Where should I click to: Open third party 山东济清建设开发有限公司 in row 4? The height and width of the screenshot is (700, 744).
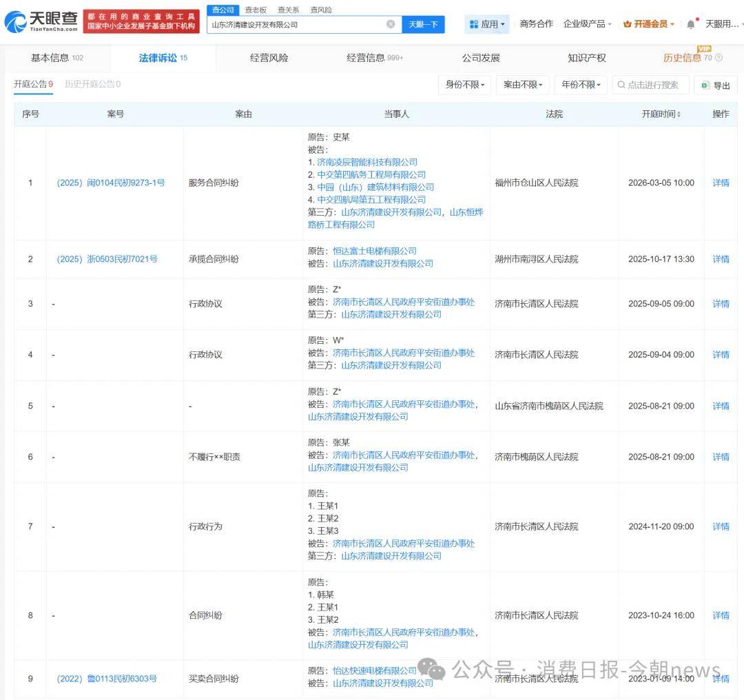point(391,365)
